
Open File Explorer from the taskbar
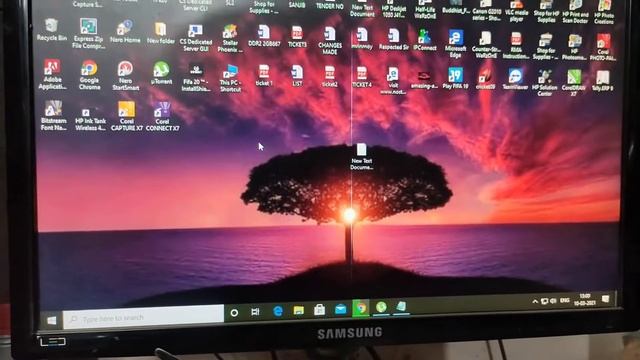[x=299, y=310]
